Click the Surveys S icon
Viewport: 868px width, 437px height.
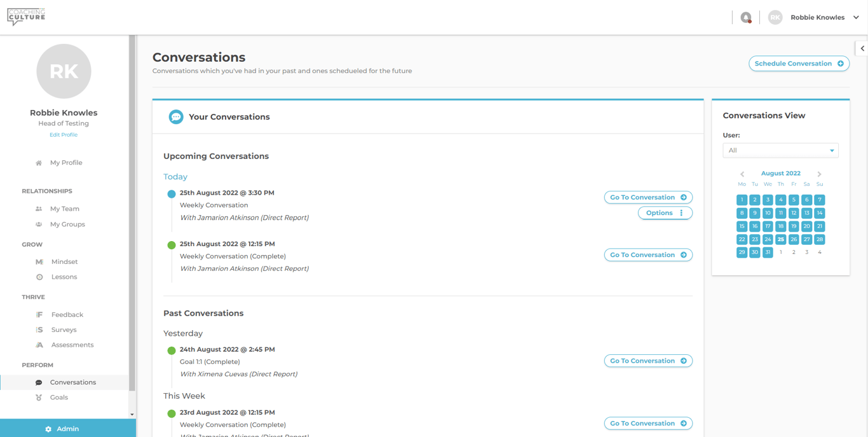click(x=39, y=330)
